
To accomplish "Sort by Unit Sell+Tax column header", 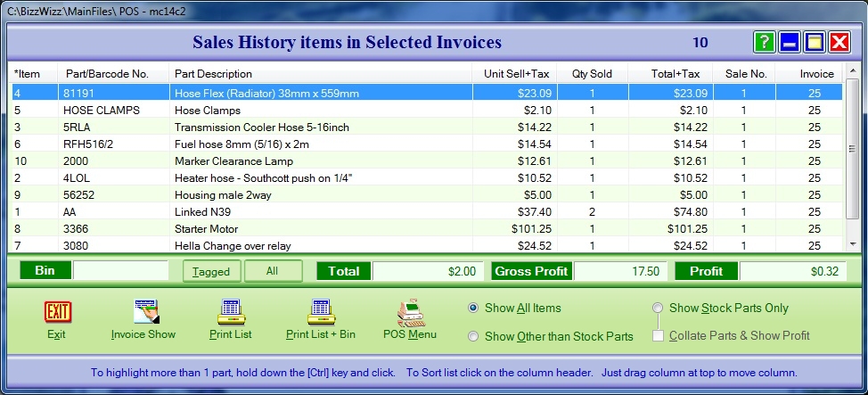I will (515, 74).
